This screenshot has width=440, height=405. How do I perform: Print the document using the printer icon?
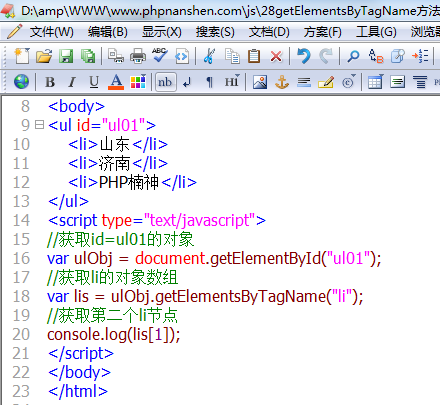click(x=138, y=56)
